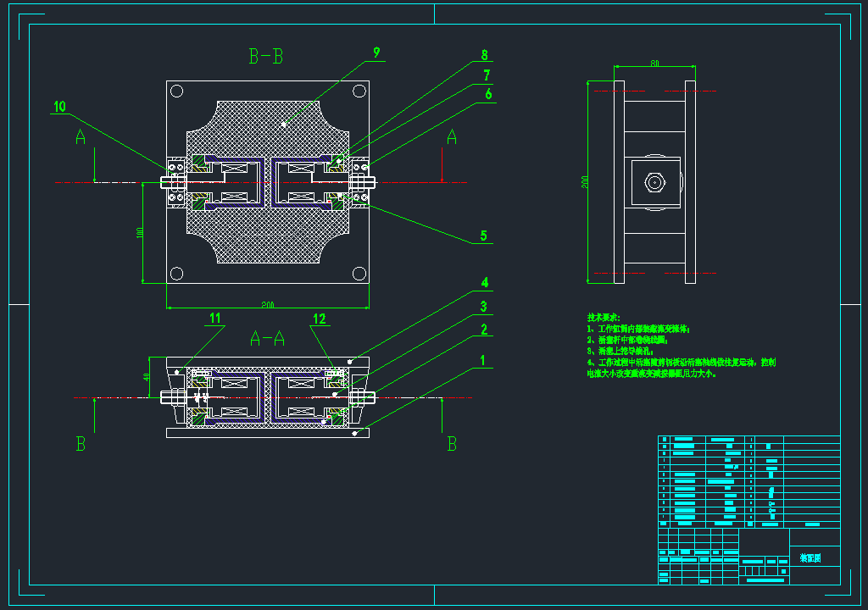Click part callout number 9

click(x=376, y=53)
